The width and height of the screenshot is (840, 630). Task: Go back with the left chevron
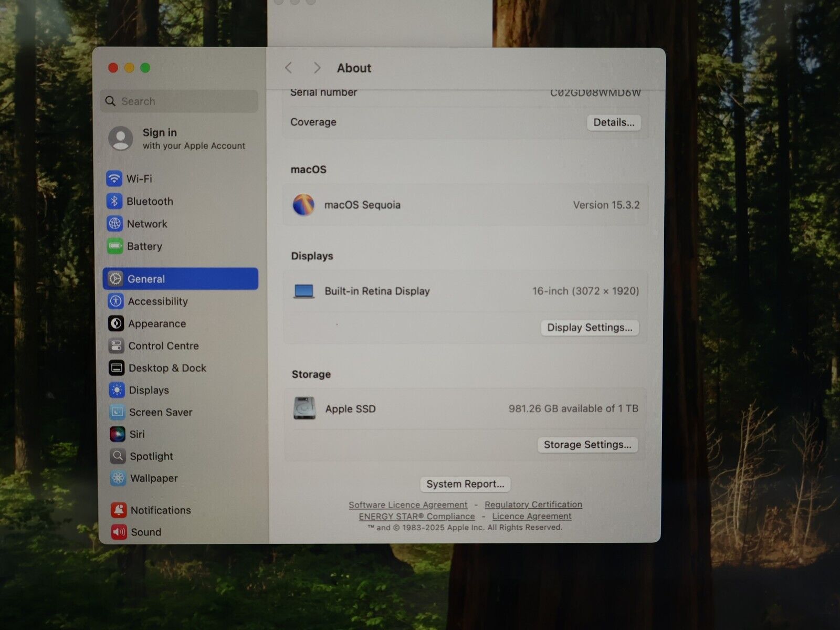288,68
